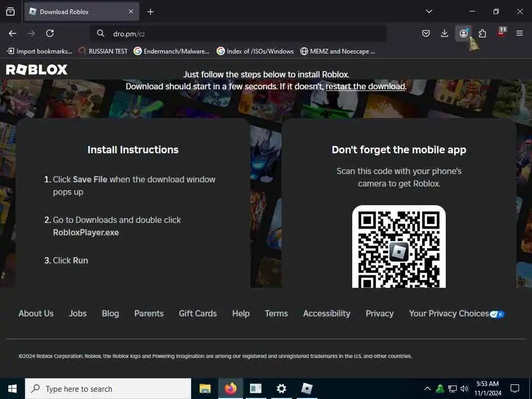Viewport: 532px width, 399px height.
Task: Open the Firefox account menu
Action: point(463,33)
